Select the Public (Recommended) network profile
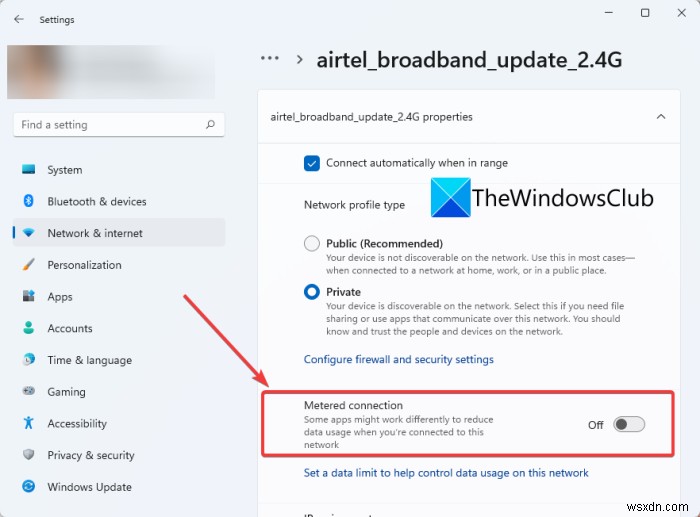The height and width of the screenshot is (517, 700). [x=312, y=243]
